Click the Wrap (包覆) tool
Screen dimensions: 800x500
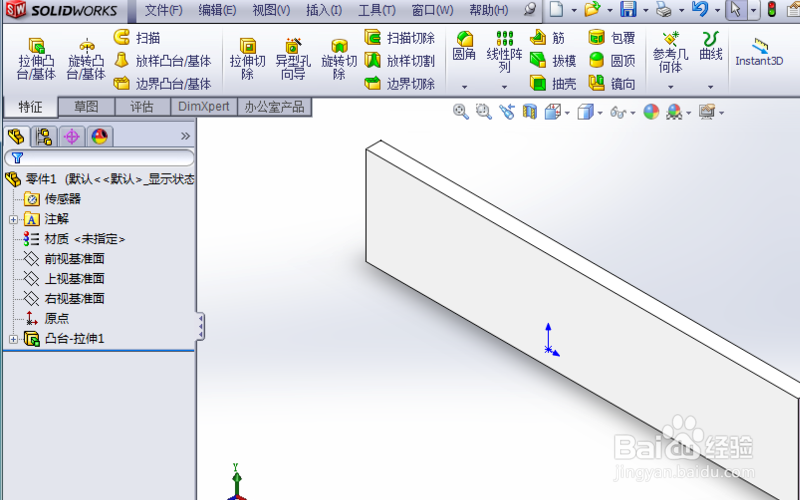pyautogui.click(x=612, y=37)
